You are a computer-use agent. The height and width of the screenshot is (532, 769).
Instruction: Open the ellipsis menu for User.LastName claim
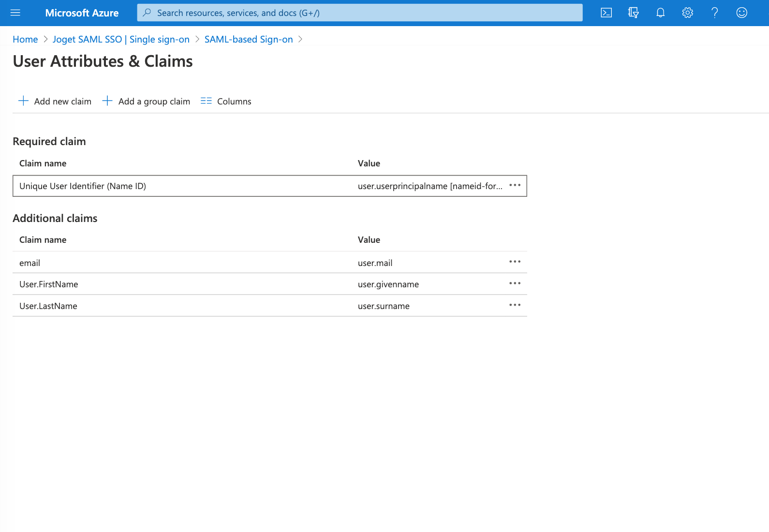click(x=515, y=306)
